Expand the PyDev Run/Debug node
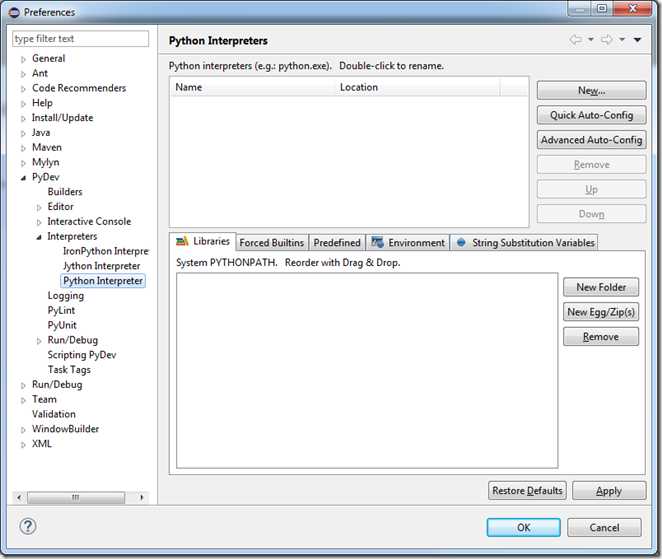The height and width of the screenshot is (559, 662). (39, 341)
